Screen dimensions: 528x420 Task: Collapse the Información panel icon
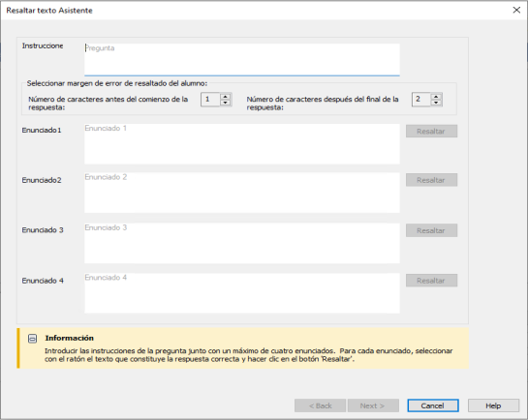[32, 339]
